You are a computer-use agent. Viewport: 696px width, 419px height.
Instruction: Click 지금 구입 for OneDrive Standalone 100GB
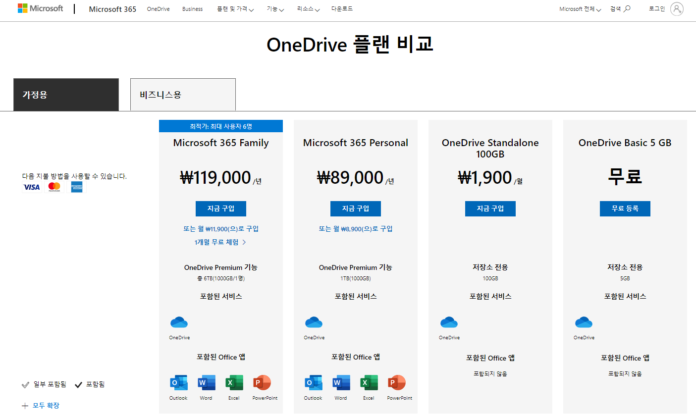coord(490,209)
